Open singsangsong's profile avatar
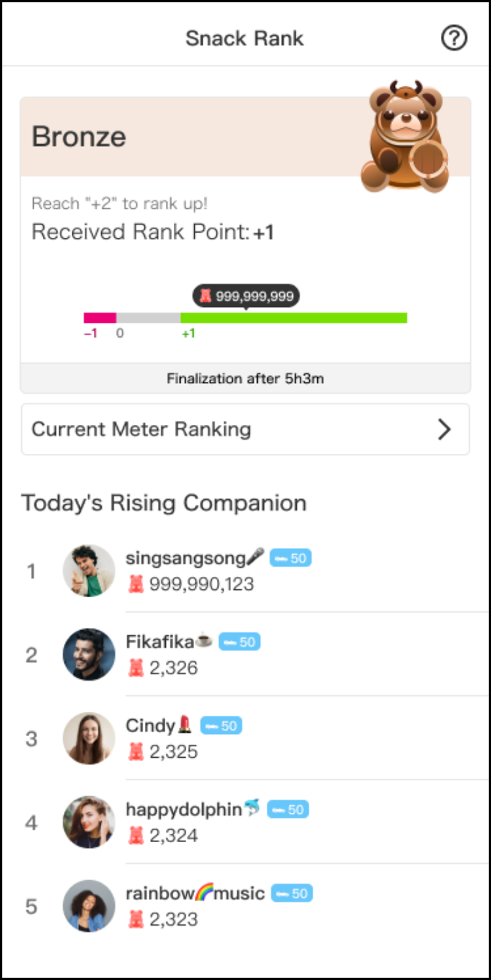 (x=89, y=571)
